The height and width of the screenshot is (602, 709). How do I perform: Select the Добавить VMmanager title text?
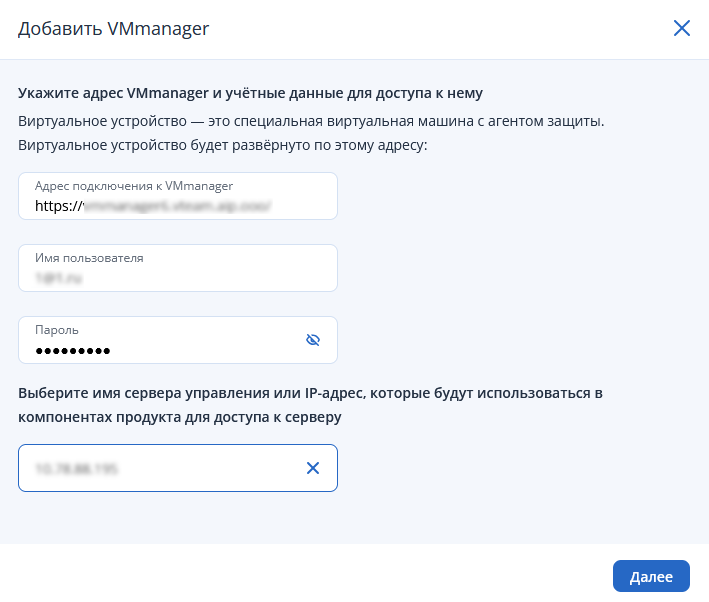[113, 28]
